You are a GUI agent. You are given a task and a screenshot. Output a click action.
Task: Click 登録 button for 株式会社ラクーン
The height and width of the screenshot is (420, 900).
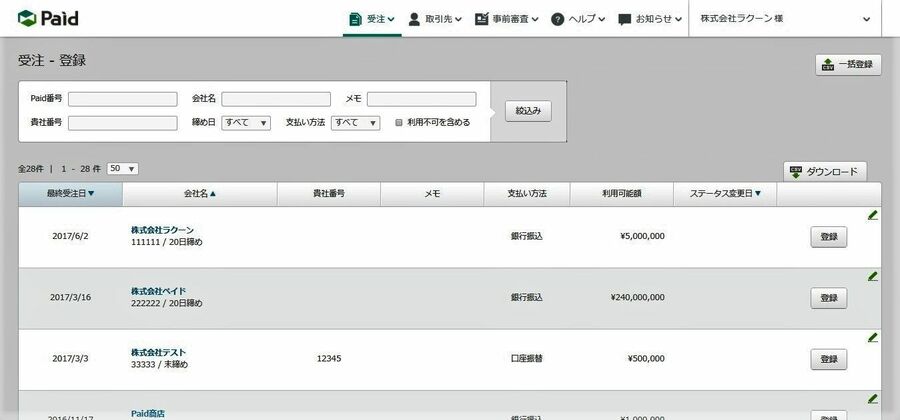click(x=828, y=237)
